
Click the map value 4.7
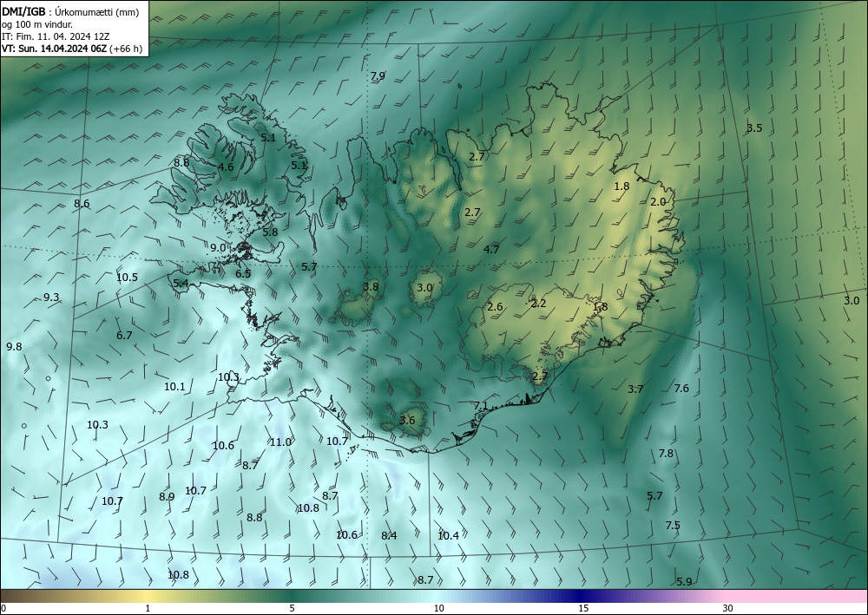(491, 250)
